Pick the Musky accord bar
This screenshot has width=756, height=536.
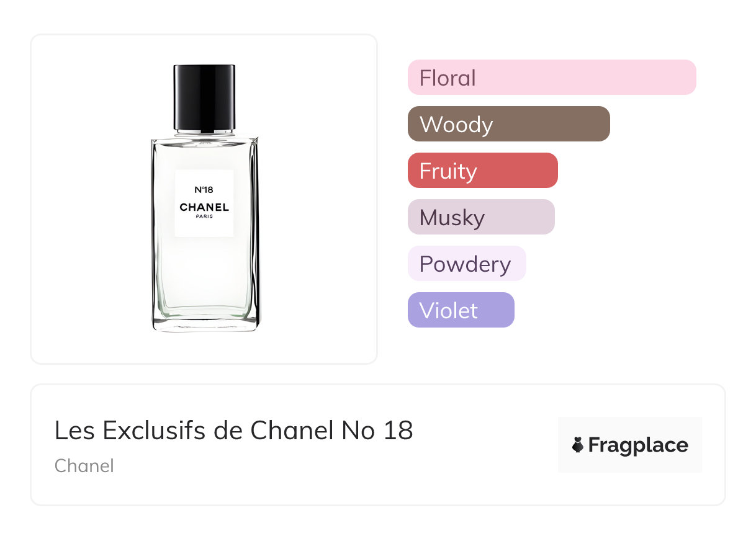(480, 217)
